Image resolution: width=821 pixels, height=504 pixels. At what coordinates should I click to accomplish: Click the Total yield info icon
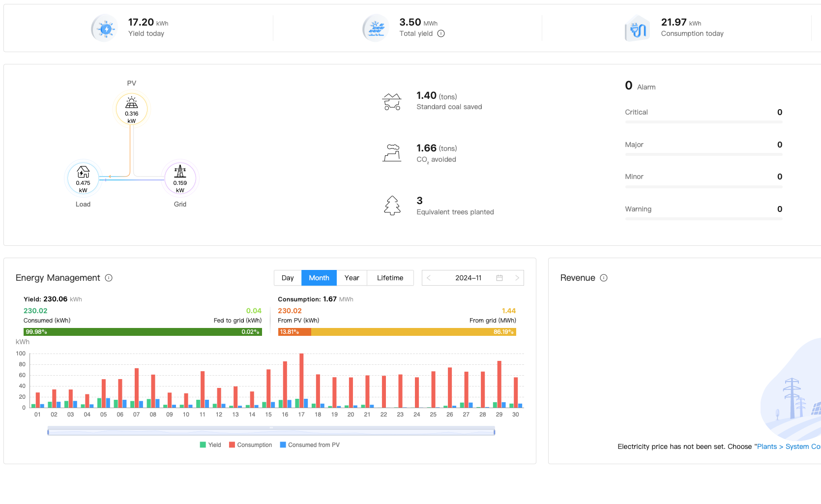click(x=441, y=33)
